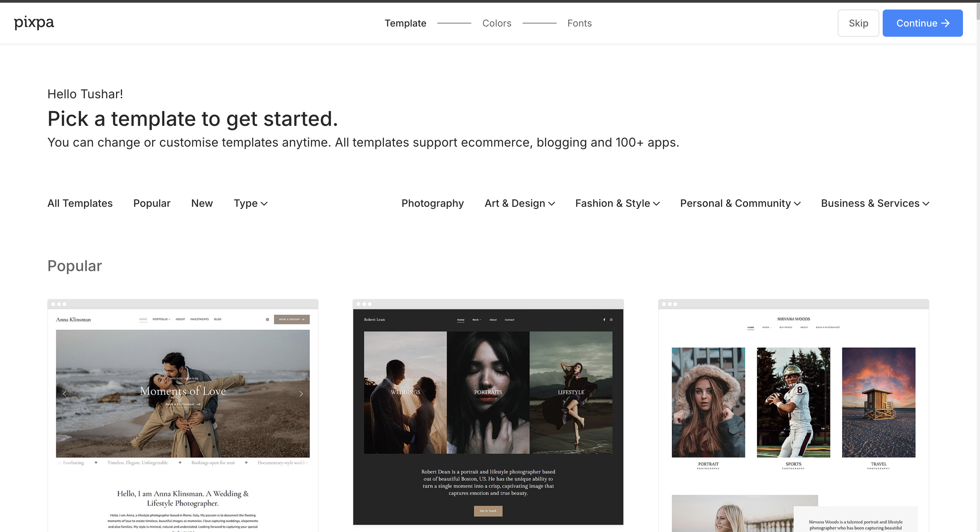
Task: Expand the Fashion & Style category
Action: 617,203
